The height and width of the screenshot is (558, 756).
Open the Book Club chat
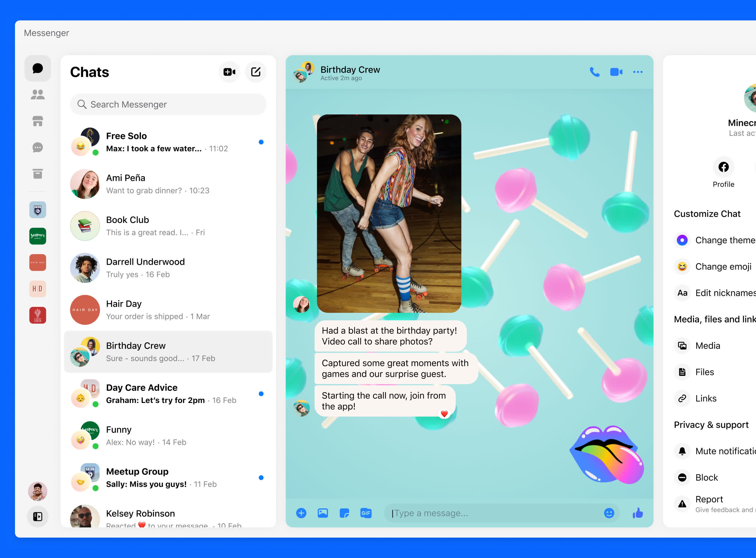[x=168, y=226]
